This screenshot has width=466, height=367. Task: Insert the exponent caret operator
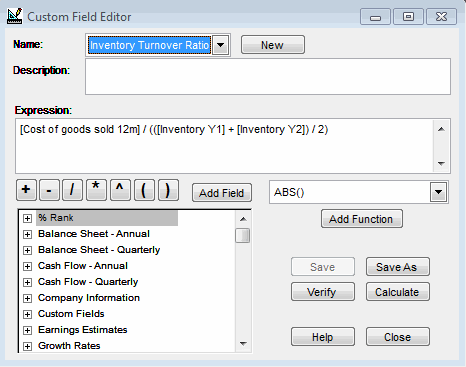tap(120, 190)
